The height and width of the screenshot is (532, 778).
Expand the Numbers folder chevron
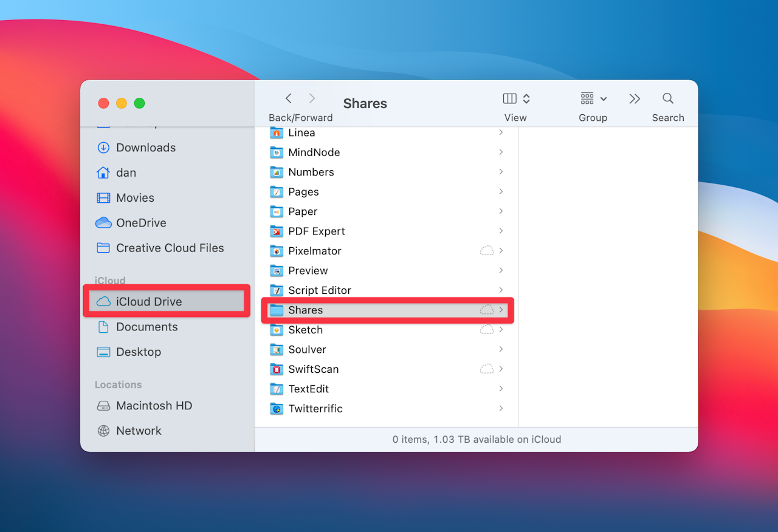[x=501, y=172]
